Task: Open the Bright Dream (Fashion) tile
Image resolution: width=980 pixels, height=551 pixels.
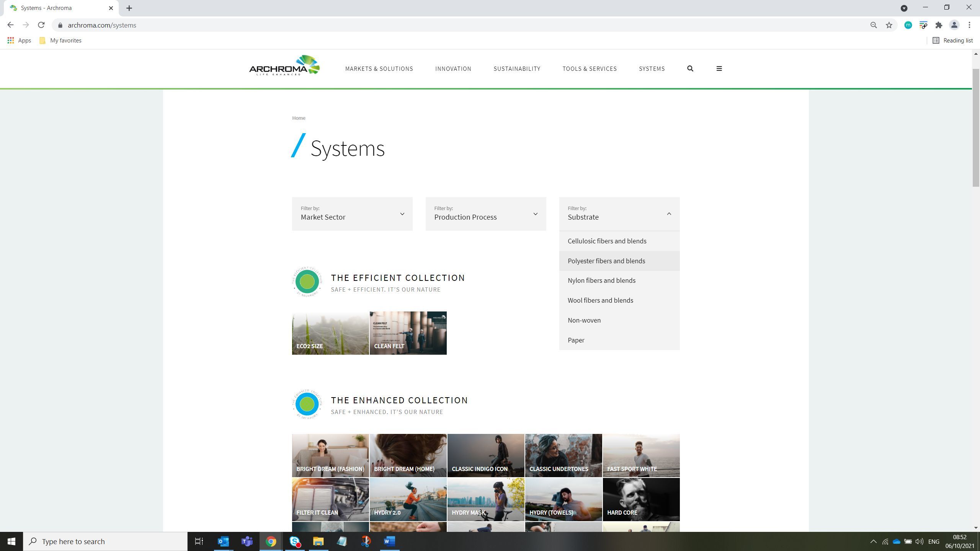Action: pos(330,455)
